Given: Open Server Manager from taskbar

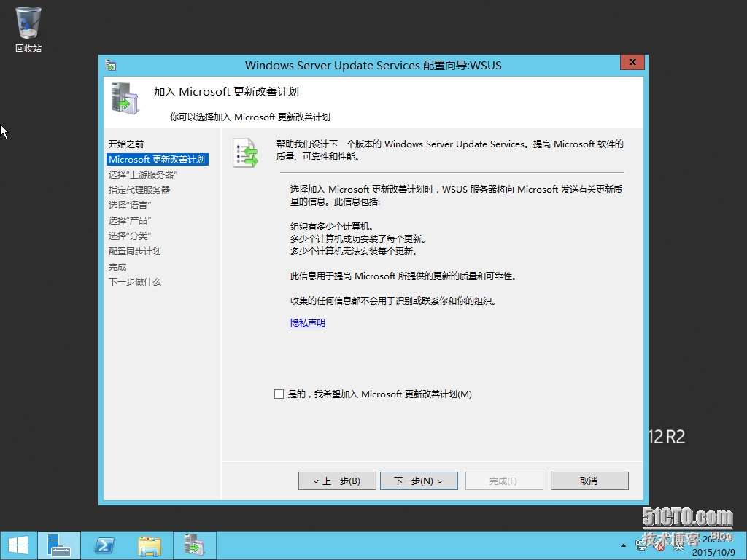Looking at the screenshot, I should (x=59, y=545).
